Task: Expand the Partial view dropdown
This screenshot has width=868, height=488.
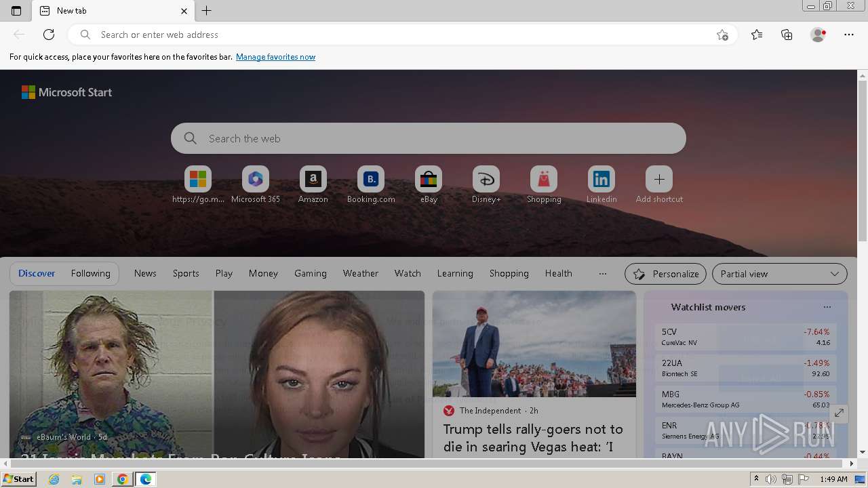Action: click(x=780, y=274)
